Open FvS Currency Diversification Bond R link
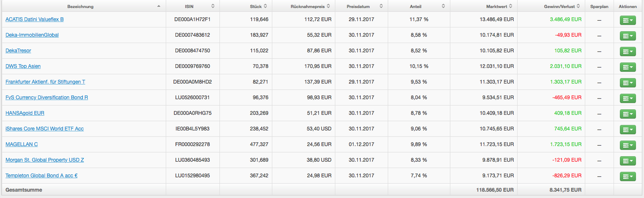The height and width of the screenshot is (198, 644). point(47,98)
